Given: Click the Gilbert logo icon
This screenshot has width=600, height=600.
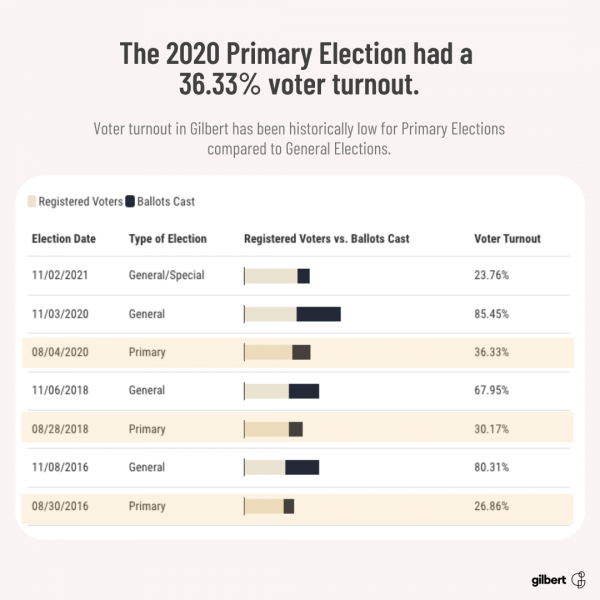Looking at the screenshot, I should (x=579, y=578).
